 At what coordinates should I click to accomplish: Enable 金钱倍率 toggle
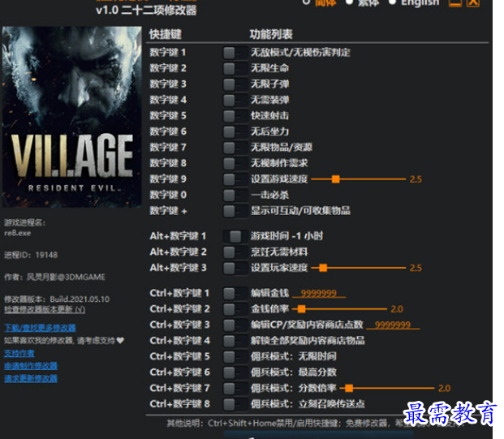(x=235, y=309)
